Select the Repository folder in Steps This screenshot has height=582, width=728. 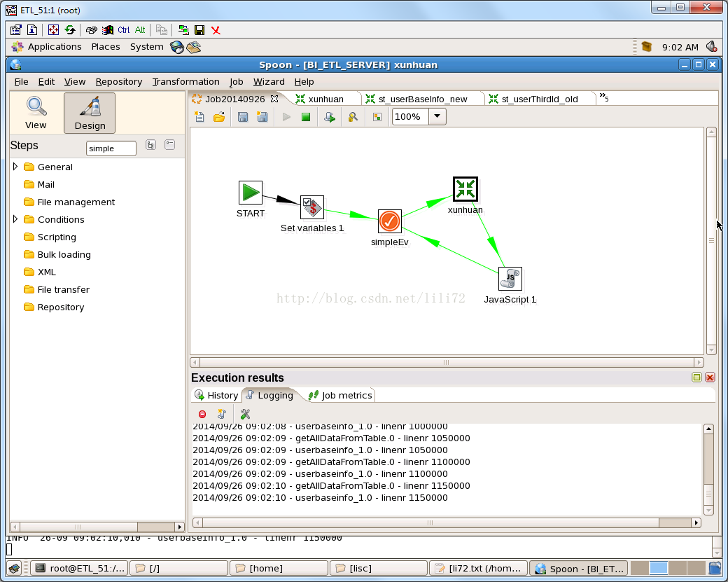point(61,307)
